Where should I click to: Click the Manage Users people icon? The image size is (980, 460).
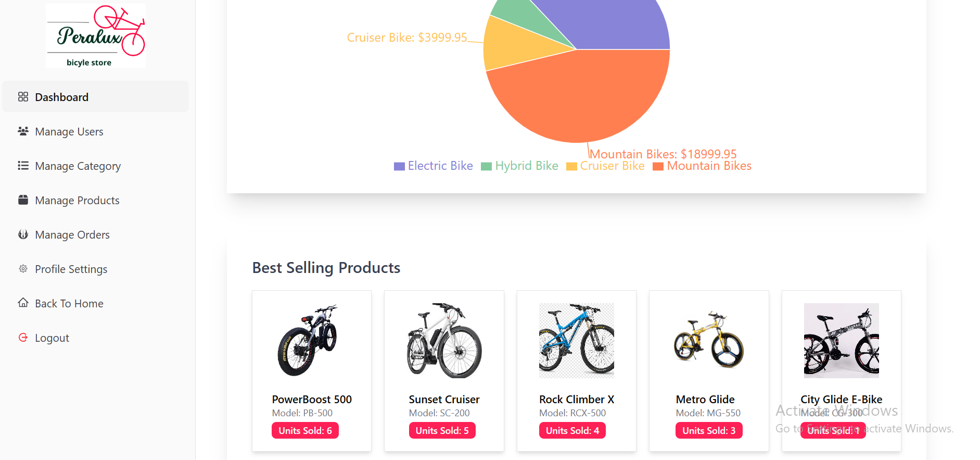click(23, 131)
